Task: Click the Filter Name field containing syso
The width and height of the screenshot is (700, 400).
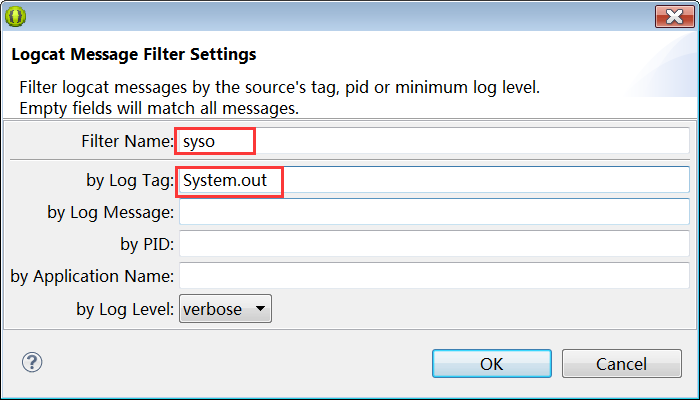Action: coord(433,142)
